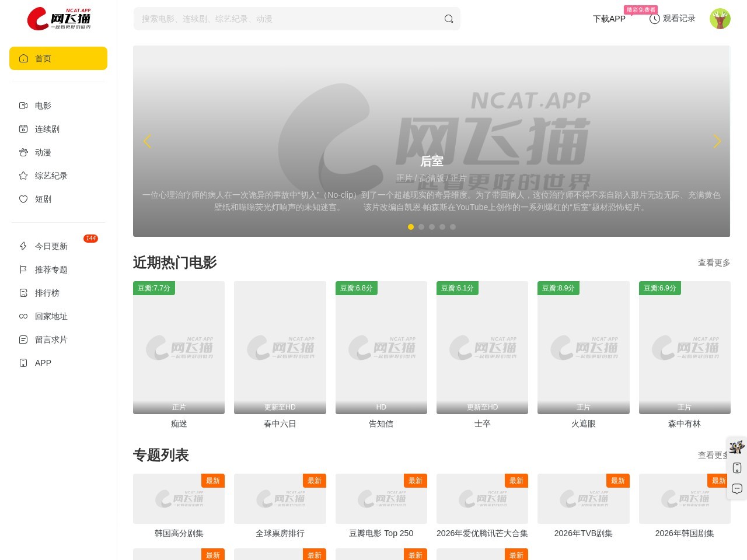Advance carousel with right arrow
747x560 pixels.
pos(717,141)
